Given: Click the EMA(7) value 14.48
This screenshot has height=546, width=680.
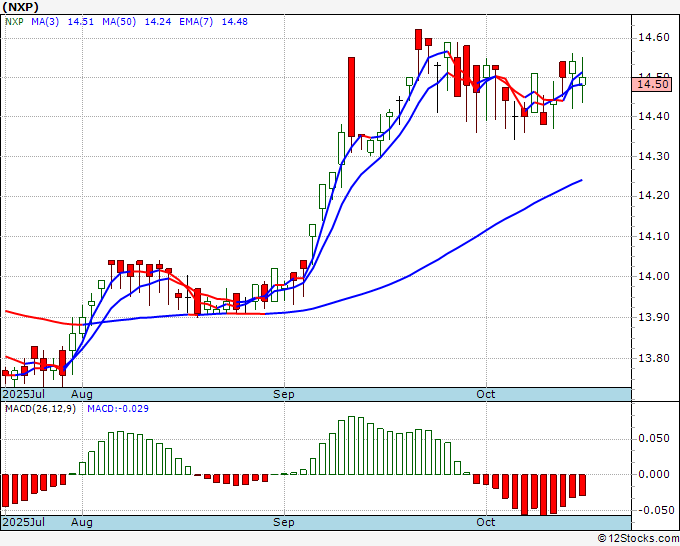Looking at the screenshot, I should click(235, 22).
